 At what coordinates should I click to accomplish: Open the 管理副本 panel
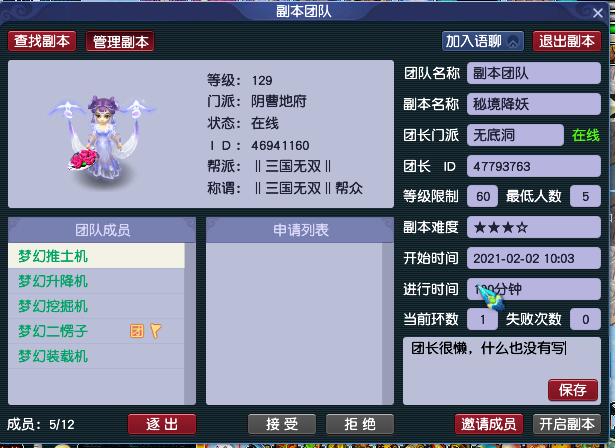coord(120,42)
